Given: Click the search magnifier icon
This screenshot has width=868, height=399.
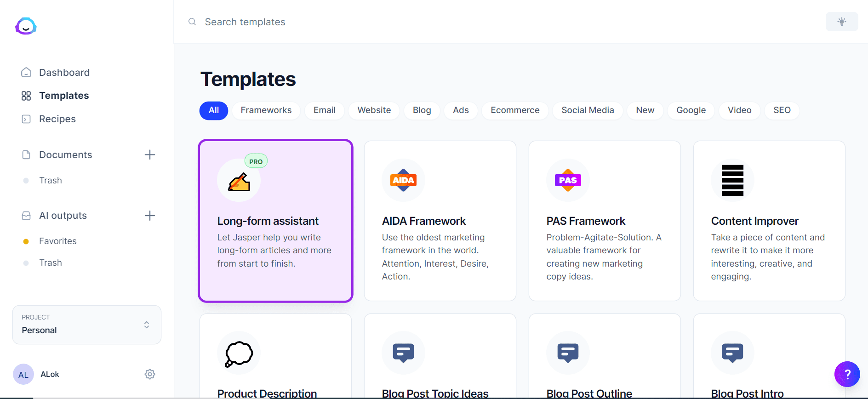Looking at the screenshot, I should 192,22.
